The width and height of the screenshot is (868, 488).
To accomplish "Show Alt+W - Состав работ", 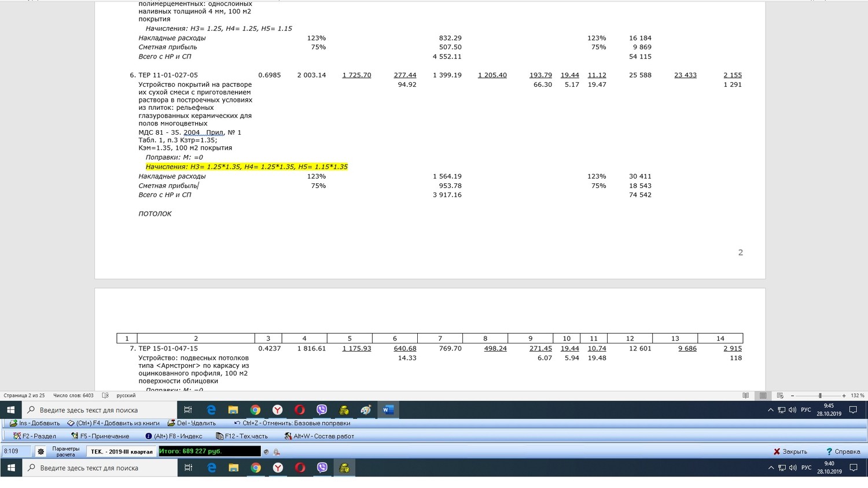I will tap(319, 436).
